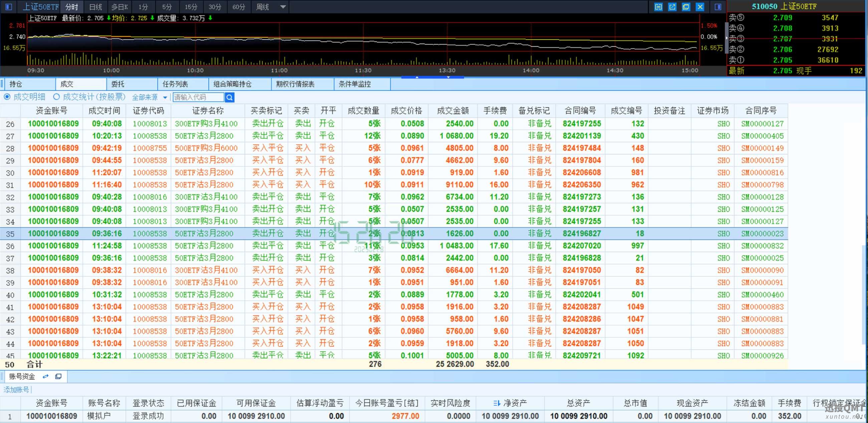Click the pop-out window icon on 账号资金 tab
868x423 pixels.
[58, 376]
